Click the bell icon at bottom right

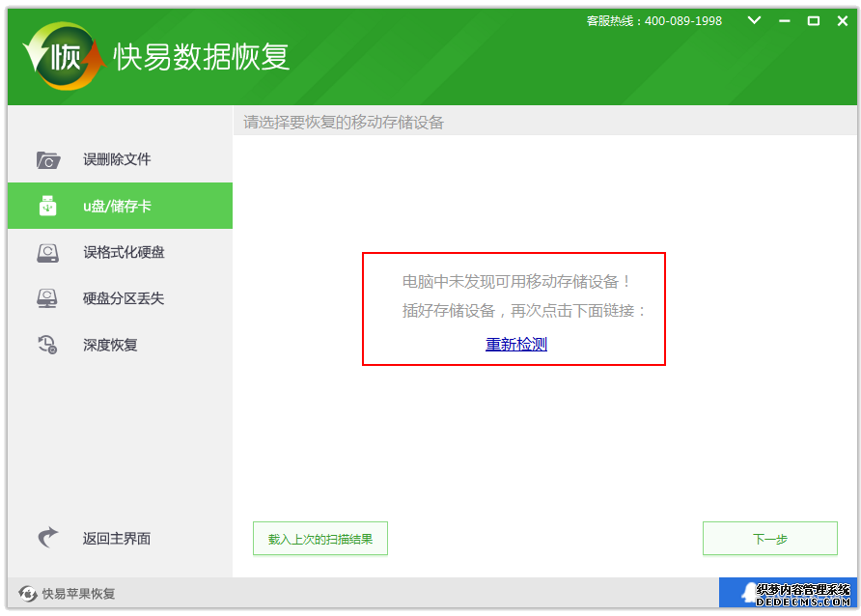coord(749,592)
